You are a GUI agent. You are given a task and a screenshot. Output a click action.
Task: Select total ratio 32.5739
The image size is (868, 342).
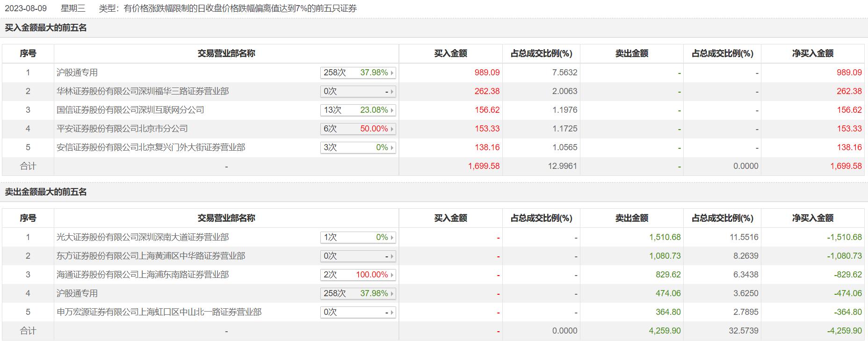[744, 331]
